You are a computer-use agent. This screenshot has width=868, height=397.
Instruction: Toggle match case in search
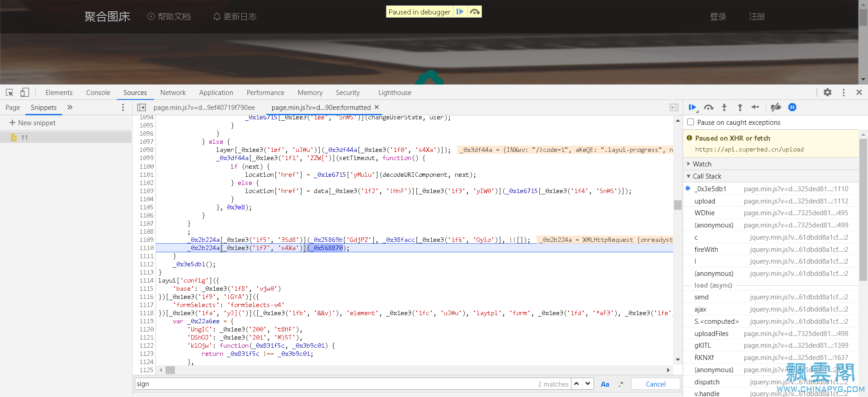(x=604, y=384)
